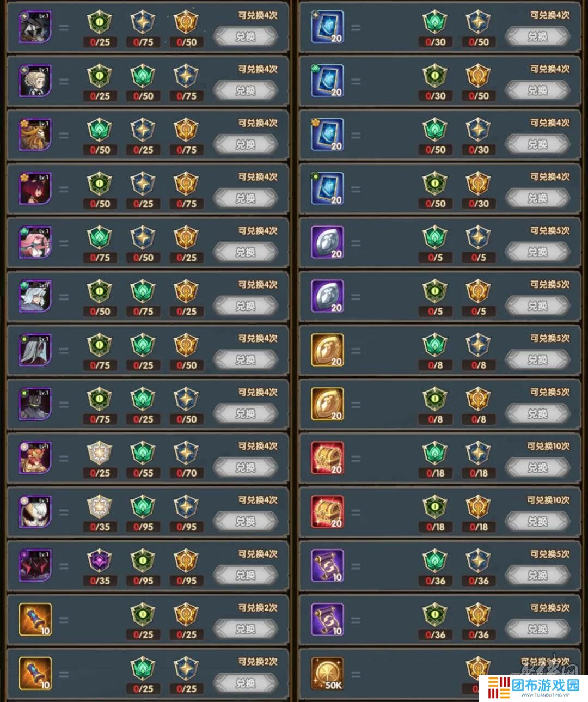Click 兑换 button in the golden armored hero row
The width and height of the screenshot is (588, 702).
point(246,468)
